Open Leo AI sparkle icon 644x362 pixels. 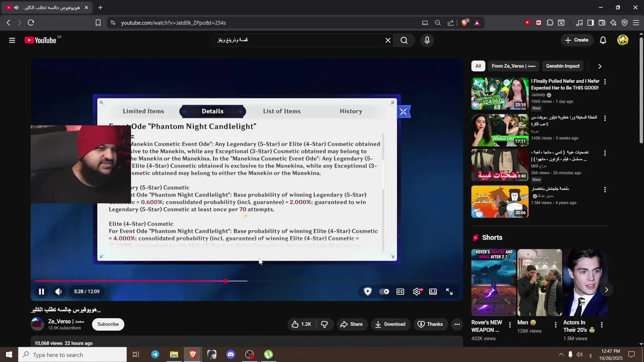(613, 23)
